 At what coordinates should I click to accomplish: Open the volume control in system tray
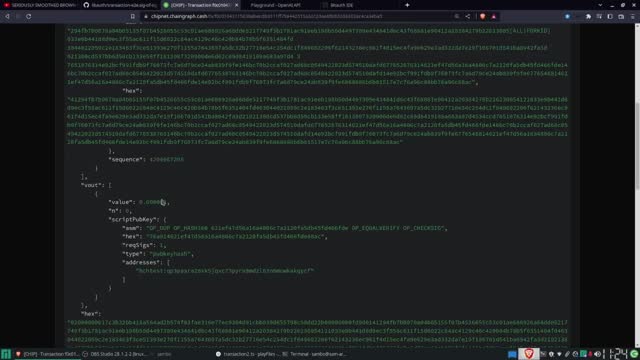coord(597,354)
